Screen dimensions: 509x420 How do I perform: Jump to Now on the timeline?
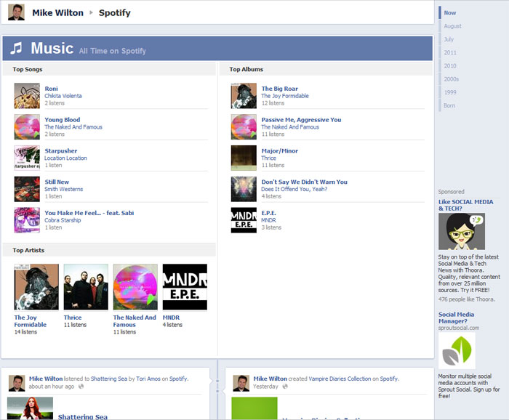[450, 12]
